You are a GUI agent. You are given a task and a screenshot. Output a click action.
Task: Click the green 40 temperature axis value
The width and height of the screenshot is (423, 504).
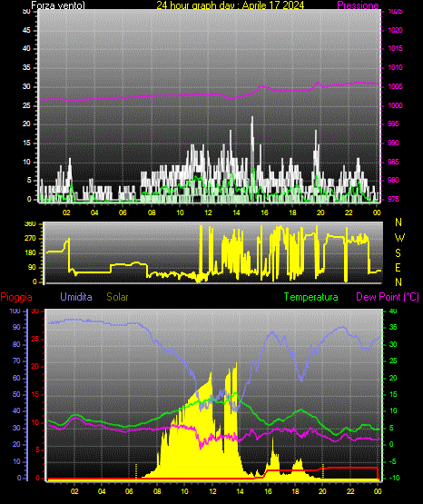point(393,311)
